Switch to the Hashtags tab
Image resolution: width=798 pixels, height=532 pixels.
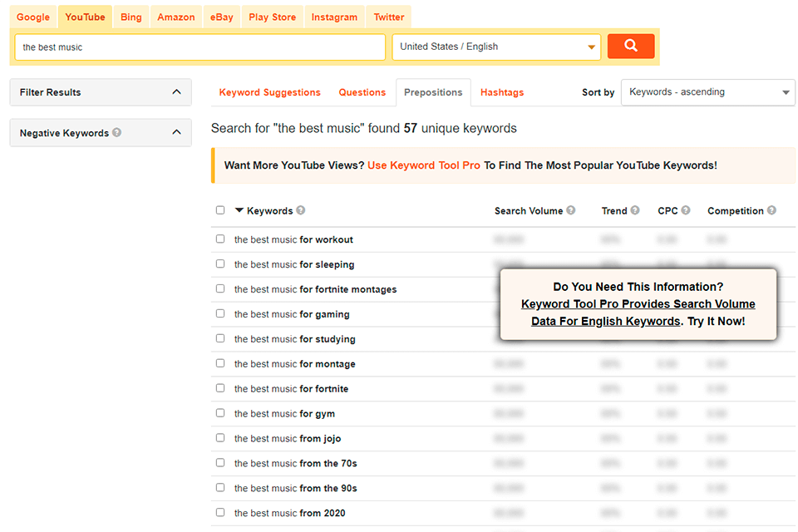tap(502, 92)
